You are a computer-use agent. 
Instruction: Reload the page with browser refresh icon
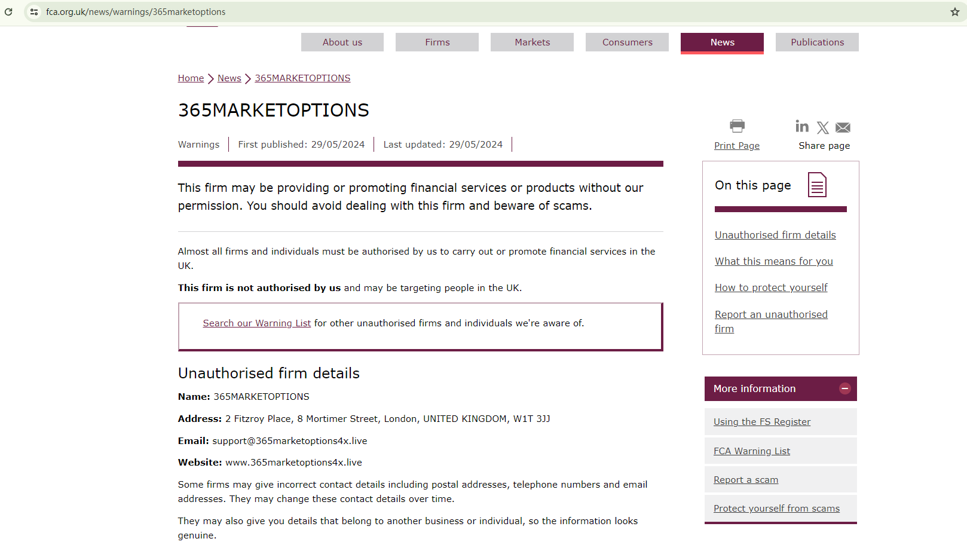tap(8, 12)
